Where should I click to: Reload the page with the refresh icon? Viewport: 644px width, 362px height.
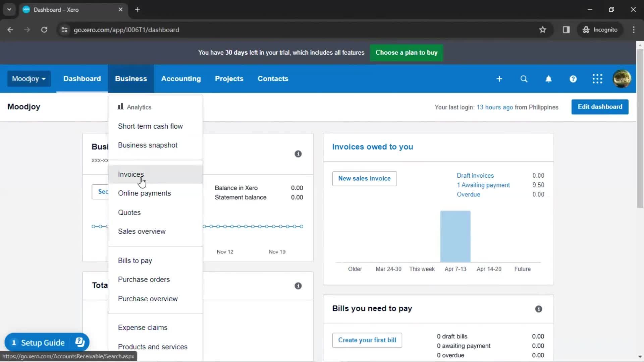click(44, 30)
